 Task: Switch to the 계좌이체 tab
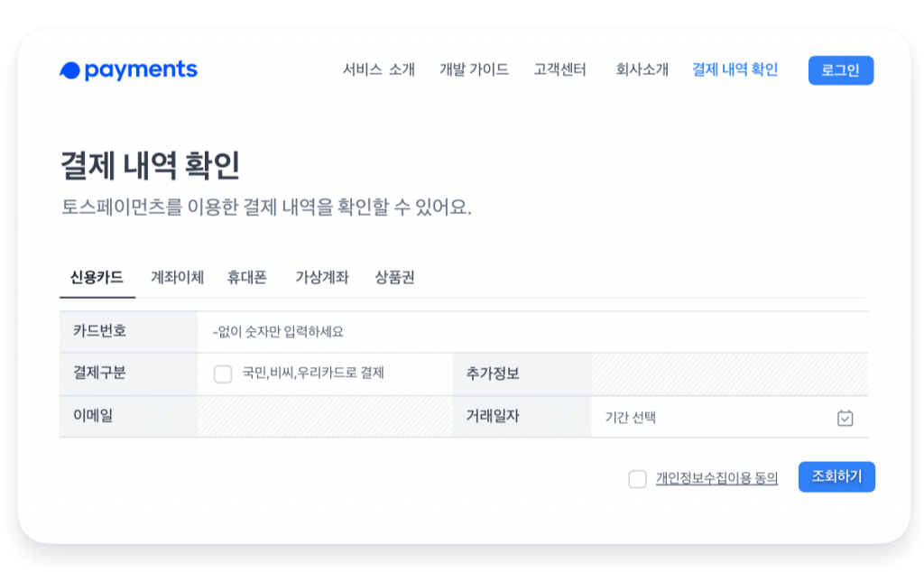[178, 278]
